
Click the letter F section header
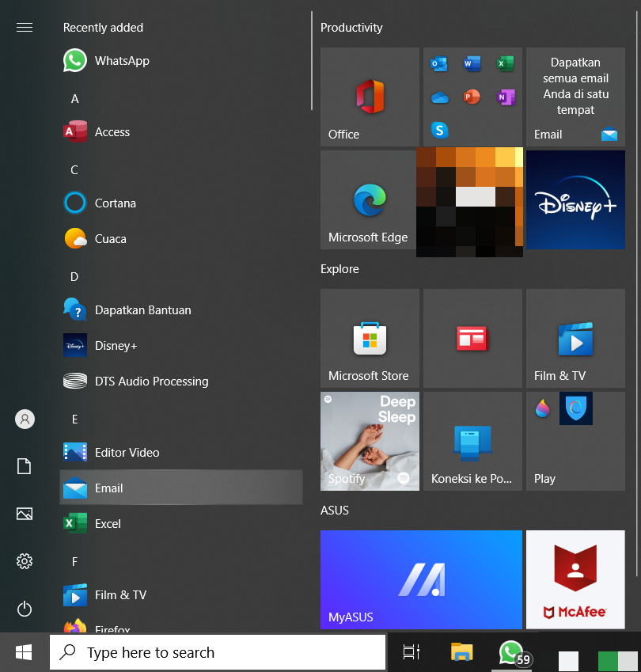[74, 561]
